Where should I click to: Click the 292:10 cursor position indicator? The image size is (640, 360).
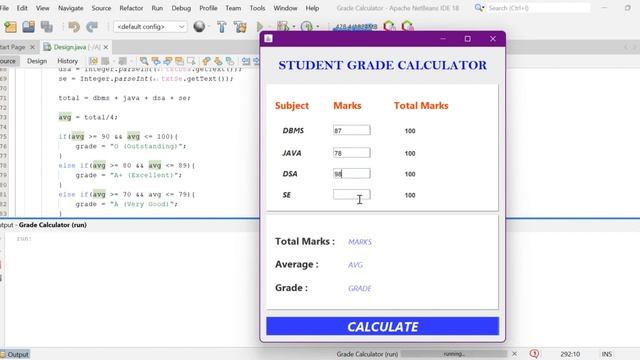coord(570,354)
